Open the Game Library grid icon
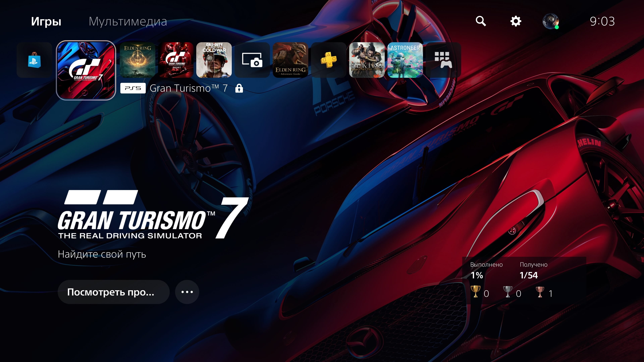The image size is (644, 362). [443, 60]
